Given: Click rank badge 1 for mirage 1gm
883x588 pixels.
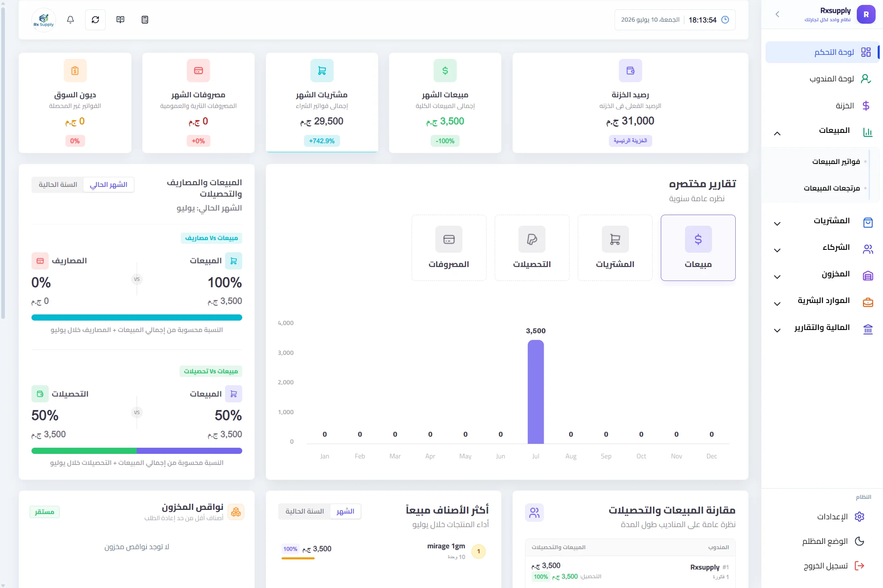Looking at the screenshot, I should pyautogui.click(x=478, y=551).
